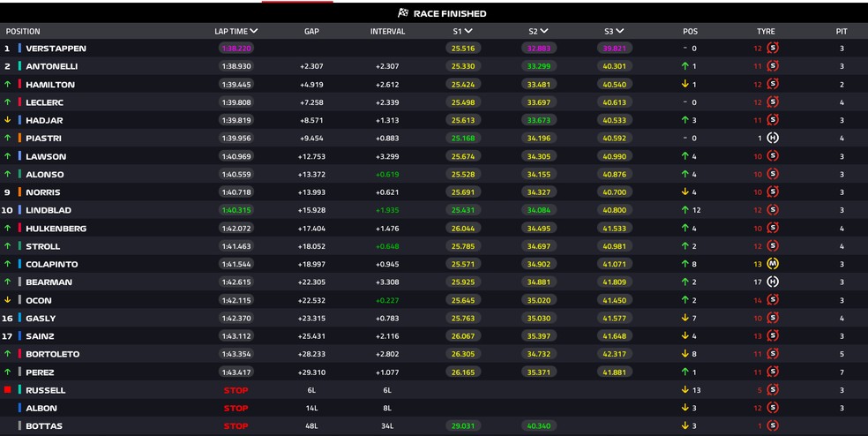Click Antonelli's soft tyre icon

[773, 66]
